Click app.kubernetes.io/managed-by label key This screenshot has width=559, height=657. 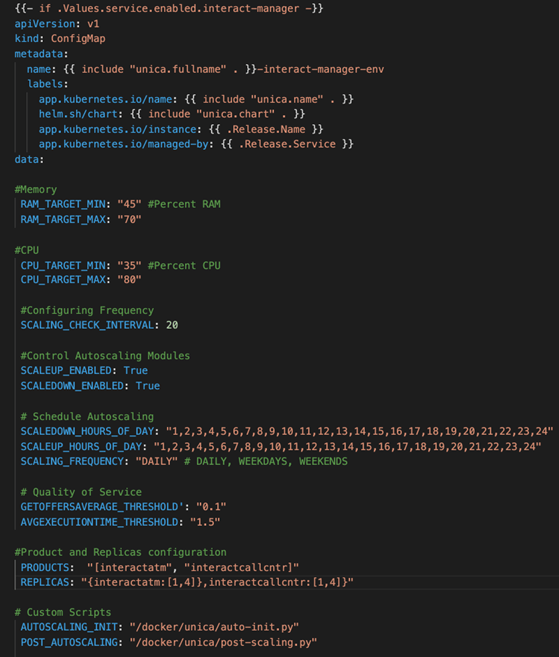pos(124,144)
